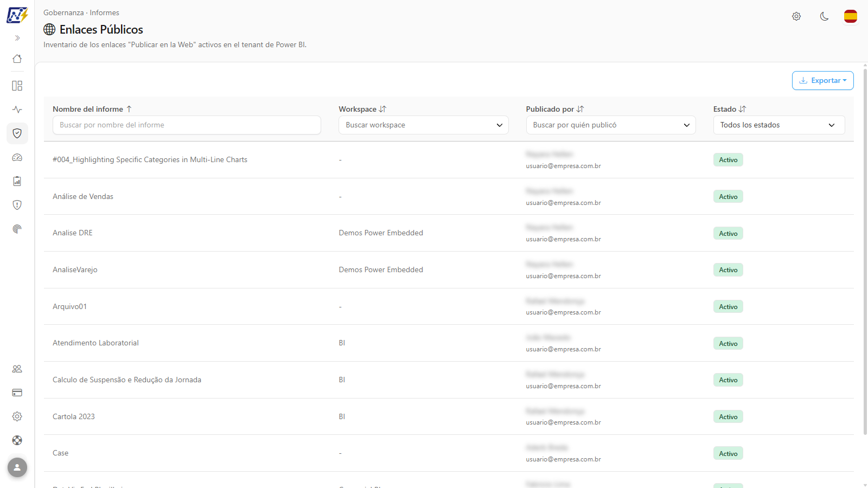Image resolution: width=868 pixels, height=488 pixels.
Task: Sort by Estado column header
Action: [x=730, y=109]
